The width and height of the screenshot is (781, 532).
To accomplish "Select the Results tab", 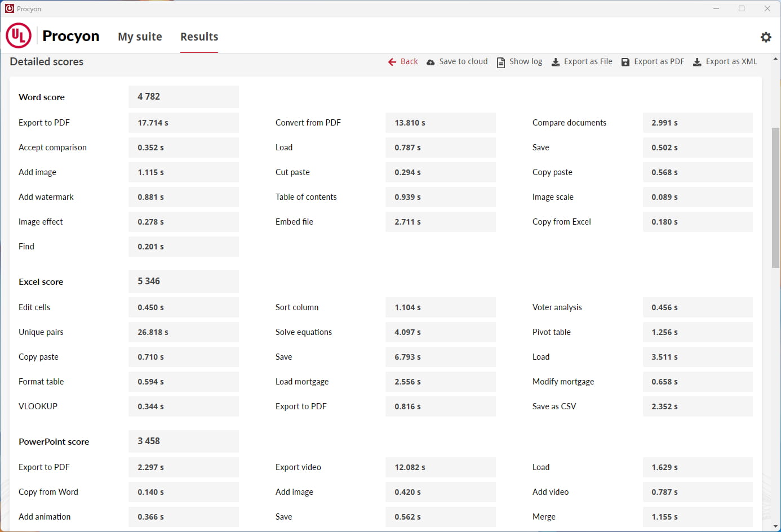I will point(199,37).
